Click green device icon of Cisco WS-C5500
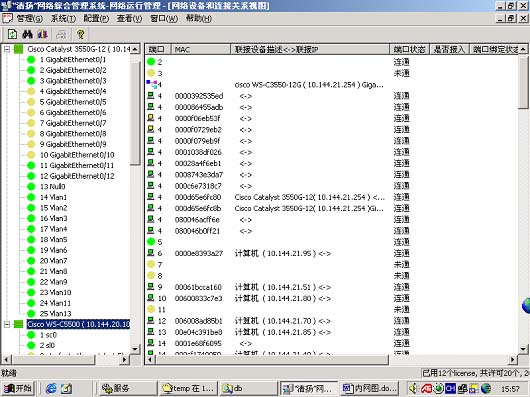Screen dimensions: 530x397 [18, 324]
